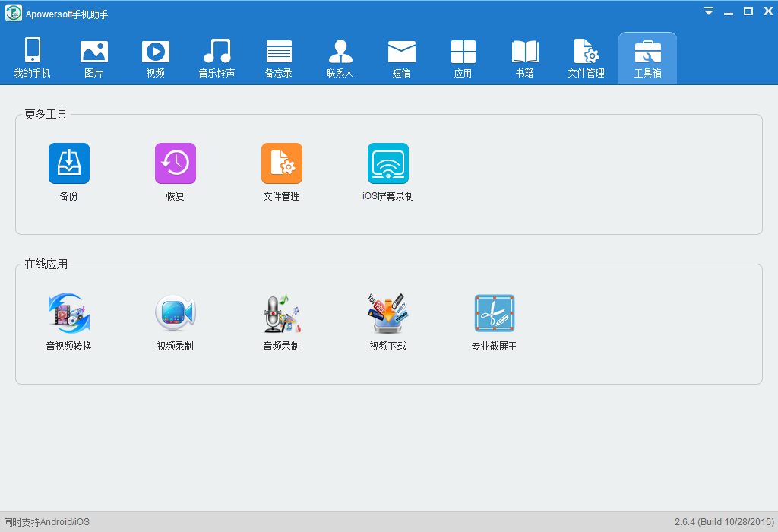778x532 pixels.
Task: Select the 备忘录 (Notes) tab
Action: [278, 58]
